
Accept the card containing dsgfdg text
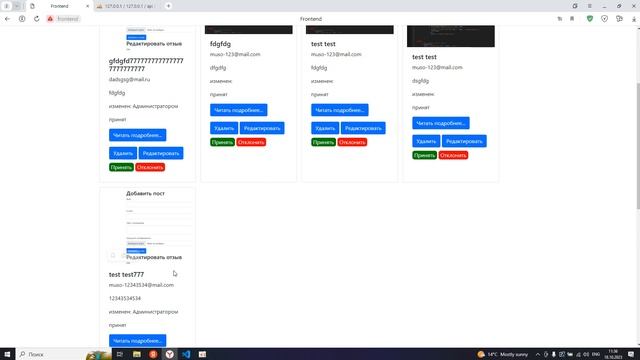[x=424, y=155]
